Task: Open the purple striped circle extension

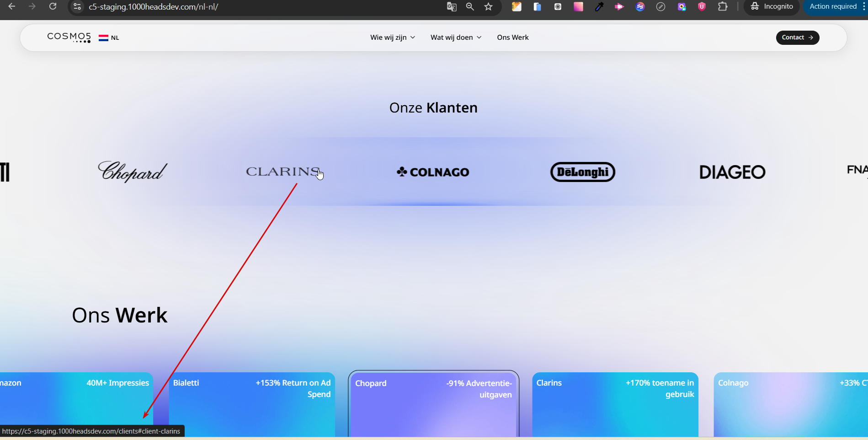Action: [640, 7]
